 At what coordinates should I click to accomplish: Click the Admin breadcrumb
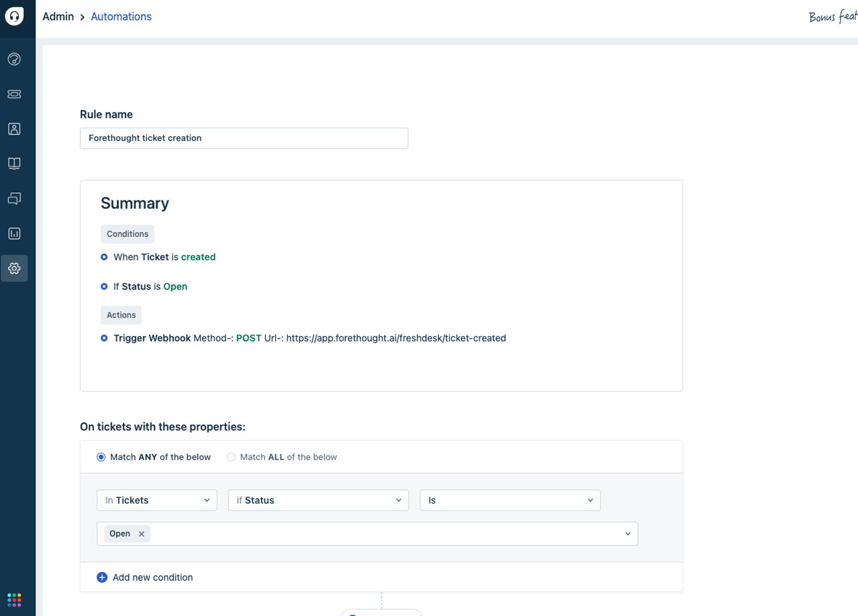point(58,17)
